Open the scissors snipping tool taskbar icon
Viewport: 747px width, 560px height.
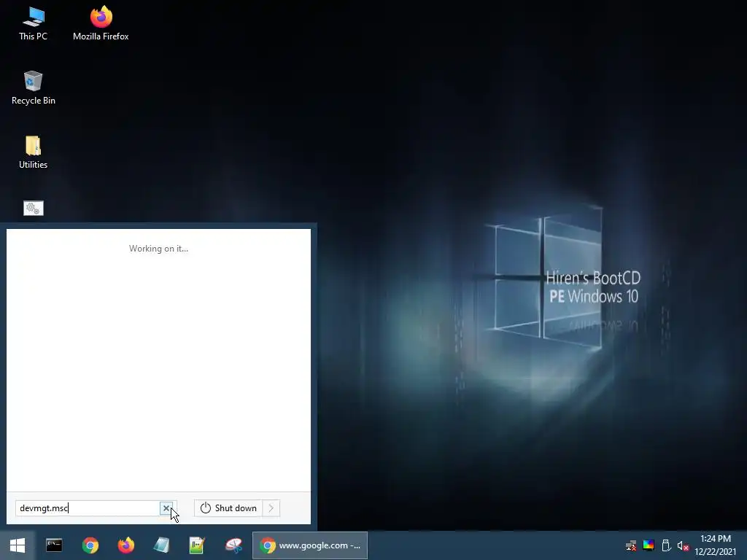(233, 545)
